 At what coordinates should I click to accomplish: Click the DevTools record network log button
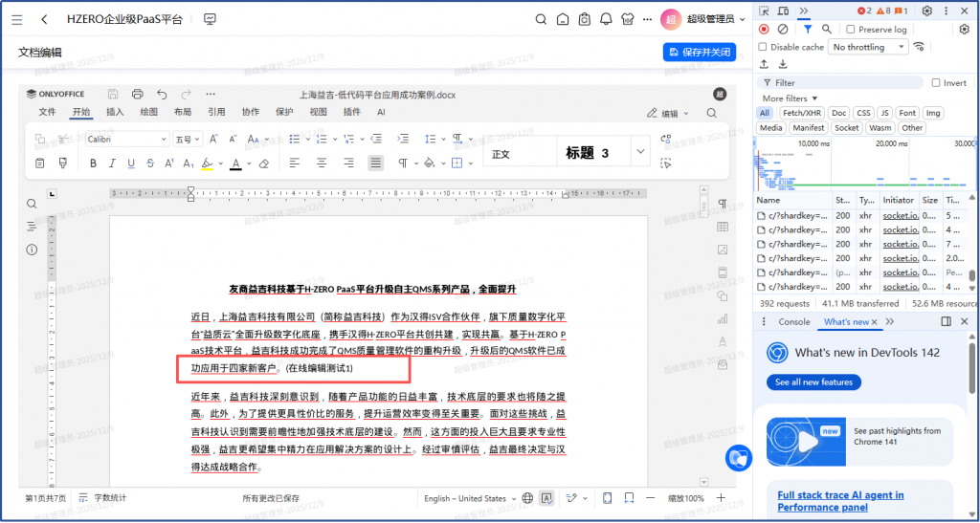[x=764, y=30]
